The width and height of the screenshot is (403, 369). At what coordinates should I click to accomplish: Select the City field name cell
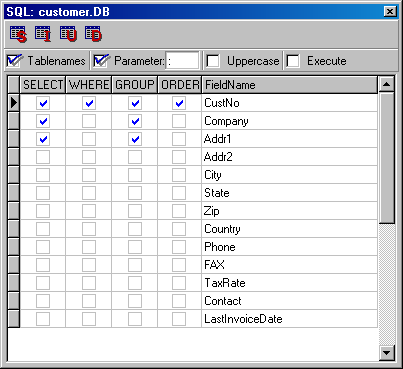(290, 175)
